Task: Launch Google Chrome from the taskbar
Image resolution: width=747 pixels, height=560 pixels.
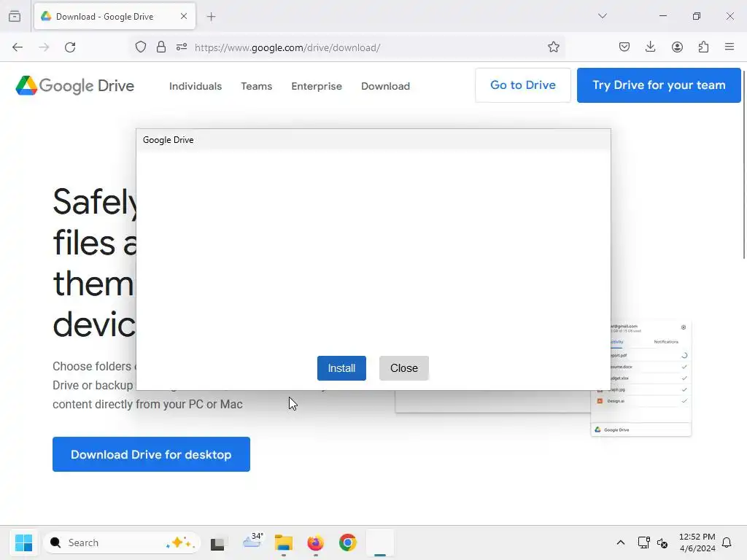Action: click(348, 542)
